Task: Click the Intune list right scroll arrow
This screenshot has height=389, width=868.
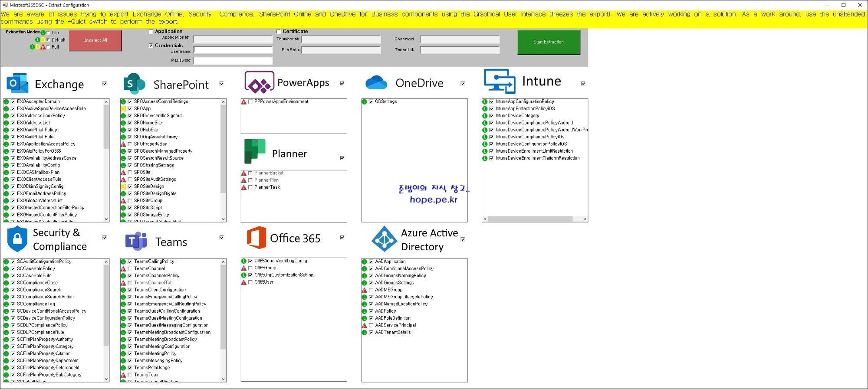Action: [585, 219]
